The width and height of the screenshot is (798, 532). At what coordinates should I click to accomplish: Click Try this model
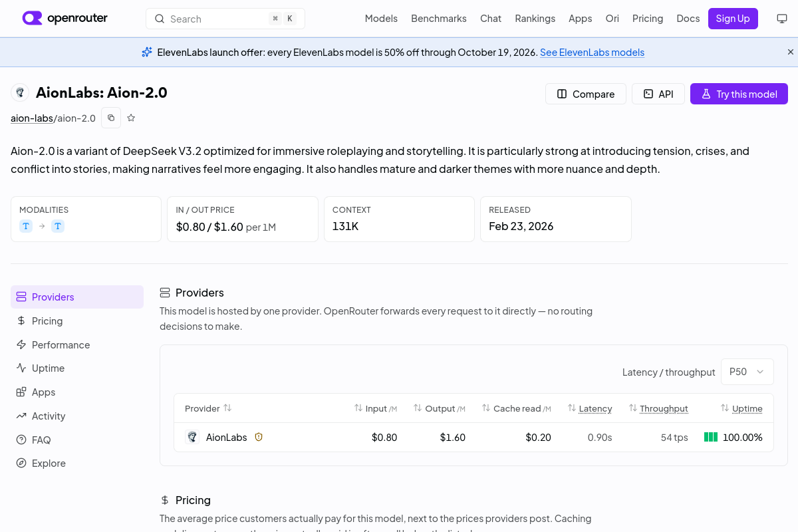point(739,94)
